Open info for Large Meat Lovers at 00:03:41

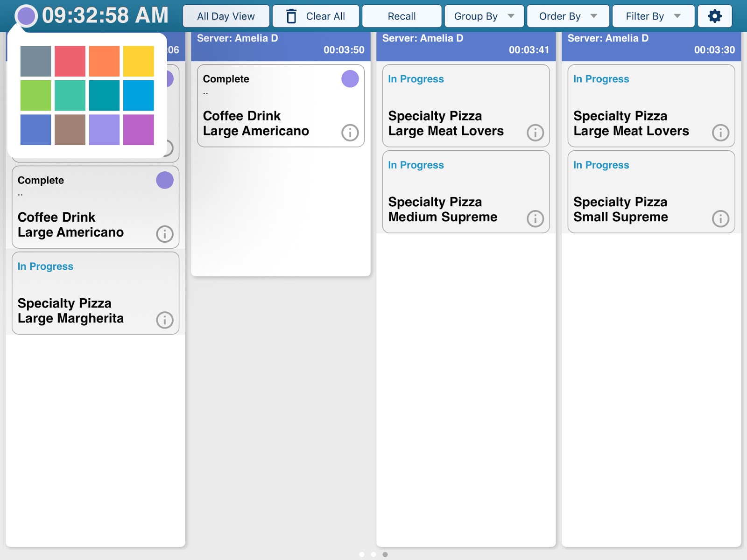(x=535, y=133)
